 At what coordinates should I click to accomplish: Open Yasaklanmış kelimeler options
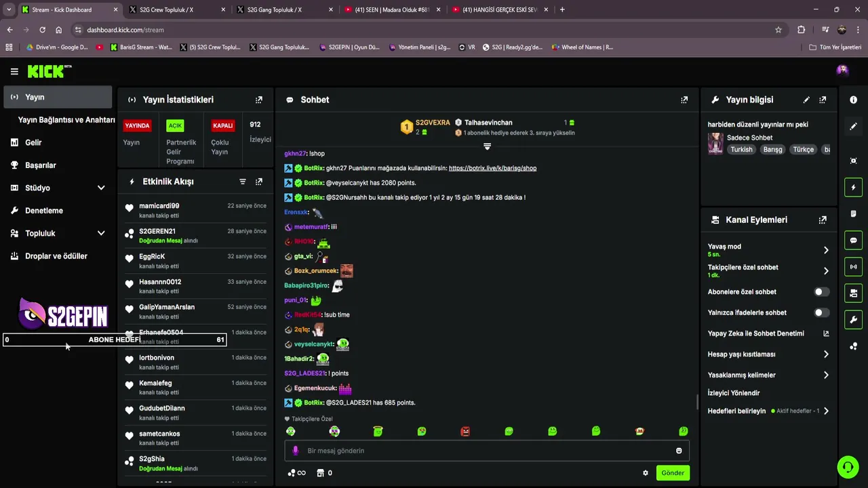click(x=768, y=375)
